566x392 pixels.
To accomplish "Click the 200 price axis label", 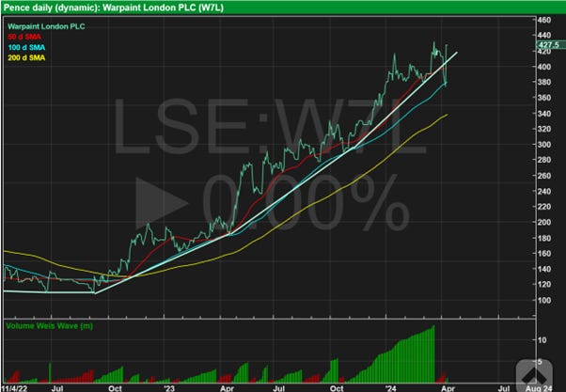I will click(x=544, y=223).
